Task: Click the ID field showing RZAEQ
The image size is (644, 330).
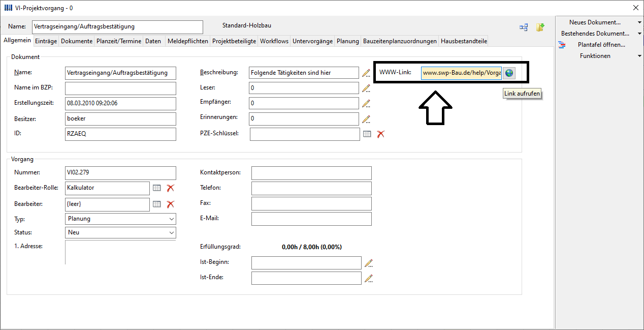Action: (x=121, y=134)
